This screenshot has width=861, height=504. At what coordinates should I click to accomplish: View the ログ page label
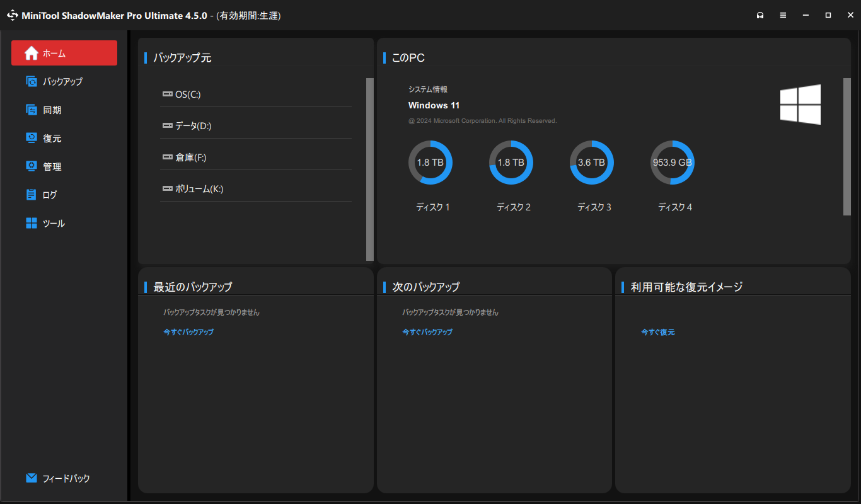(50, 195)
